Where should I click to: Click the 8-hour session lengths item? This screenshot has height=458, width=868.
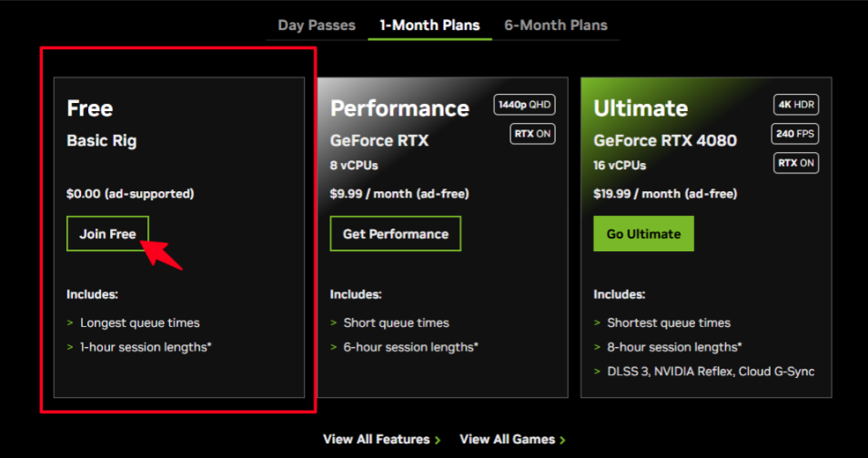point(674,347)
